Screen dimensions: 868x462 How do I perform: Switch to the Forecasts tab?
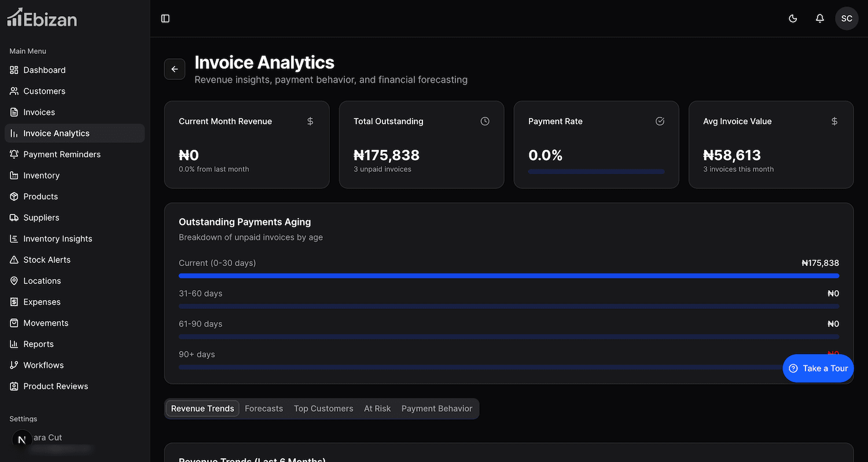(264, 409)
